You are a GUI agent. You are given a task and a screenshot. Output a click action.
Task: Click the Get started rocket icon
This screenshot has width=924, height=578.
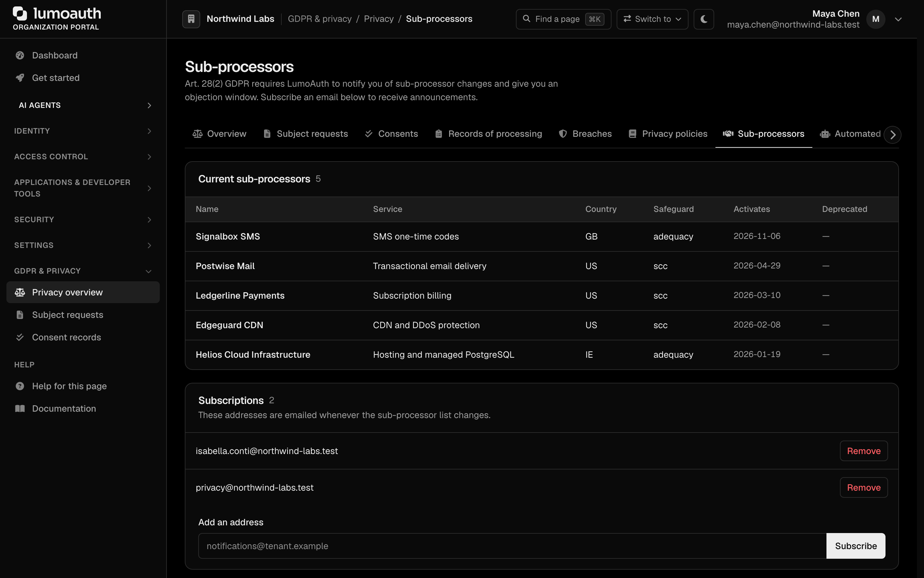(x=20, y=78)
